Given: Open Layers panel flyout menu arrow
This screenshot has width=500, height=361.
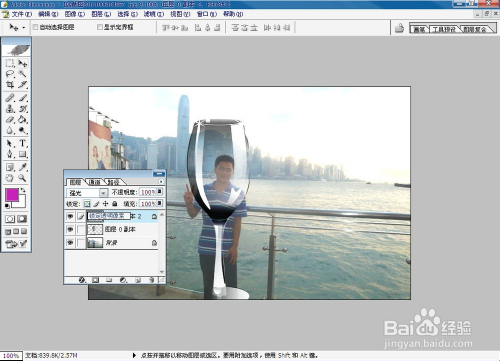Looking at the screenshot, I should click(x=161, y=182).
